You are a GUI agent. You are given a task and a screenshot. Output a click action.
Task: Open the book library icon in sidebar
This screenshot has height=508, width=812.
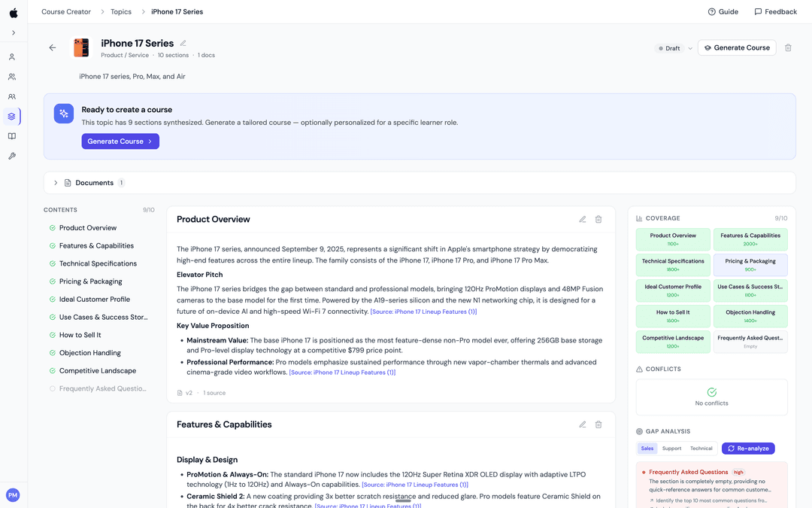click(11, 136)
